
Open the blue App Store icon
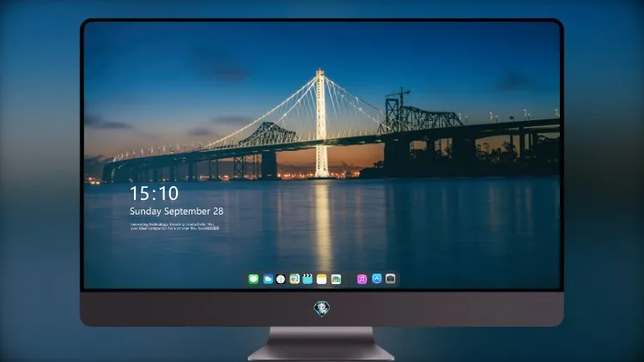tap(377, 279)
